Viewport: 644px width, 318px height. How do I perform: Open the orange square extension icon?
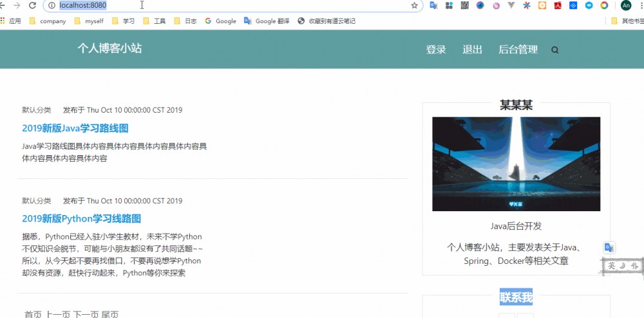click(x=542, y=5)
